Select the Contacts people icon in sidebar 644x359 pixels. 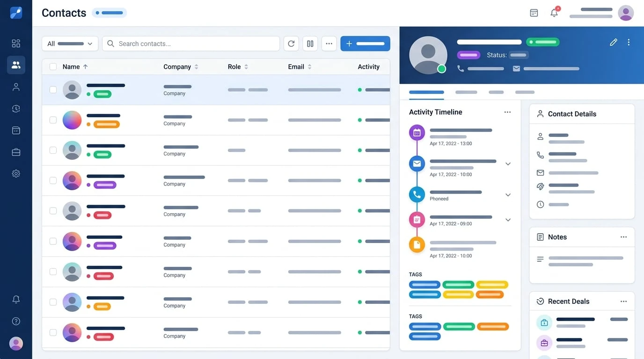coord(16,65)
